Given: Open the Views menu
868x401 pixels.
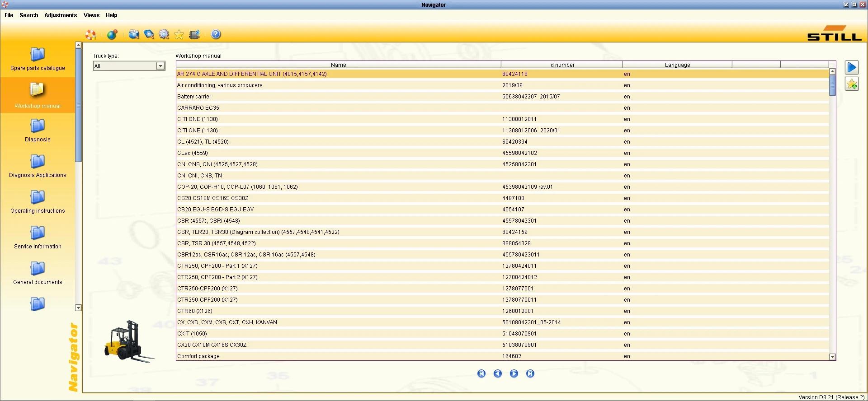Looking at the screenshot, I should click(91, 15).
